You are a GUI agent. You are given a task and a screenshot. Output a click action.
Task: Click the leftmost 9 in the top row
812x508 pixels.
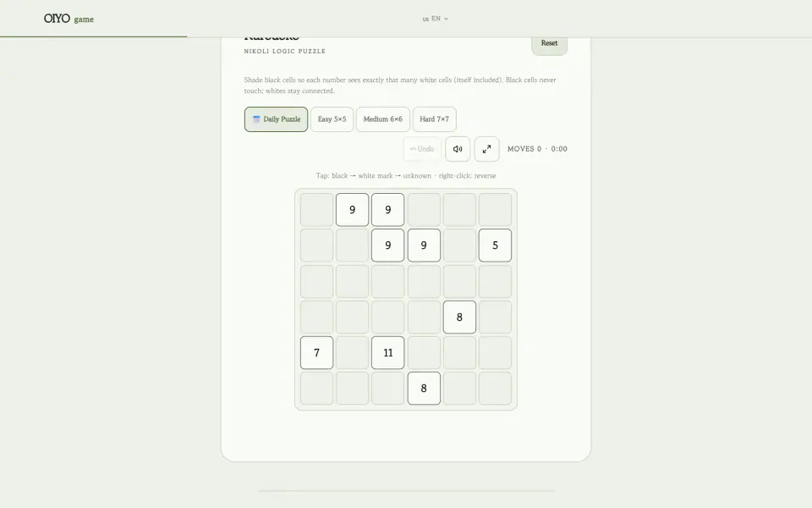(352, 210)
